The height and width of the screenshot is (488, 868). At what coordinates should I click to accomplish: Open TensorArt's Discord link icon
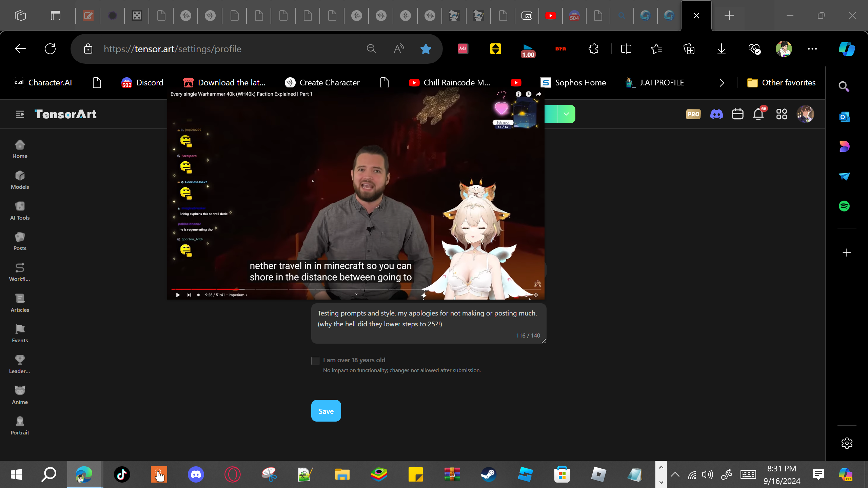coord(716,114)
